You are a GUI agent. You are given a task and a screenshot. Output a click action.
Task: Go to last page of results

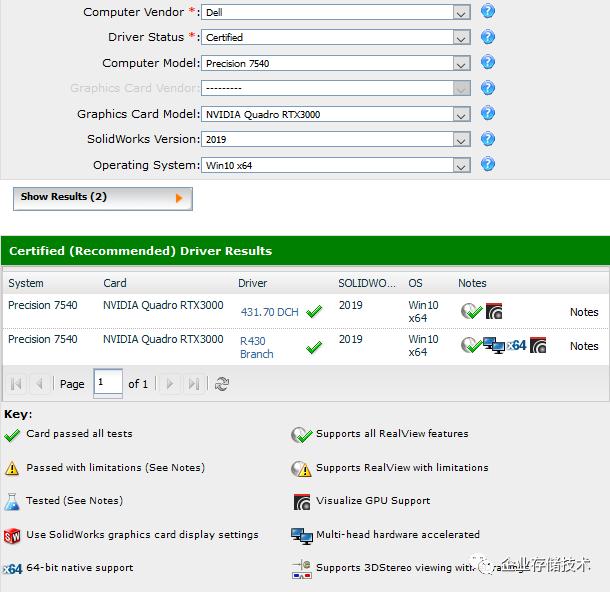pos(194,384)
